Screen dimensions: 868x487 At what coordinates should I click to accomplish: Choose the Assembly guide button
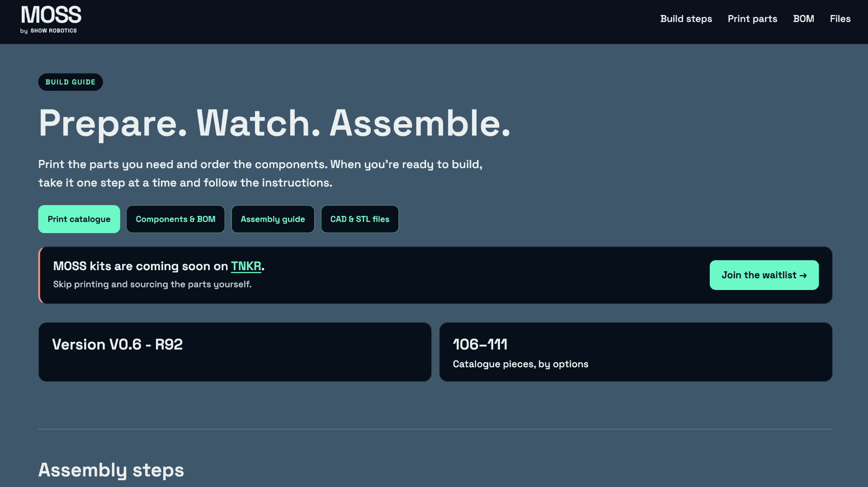coord(273,219)
